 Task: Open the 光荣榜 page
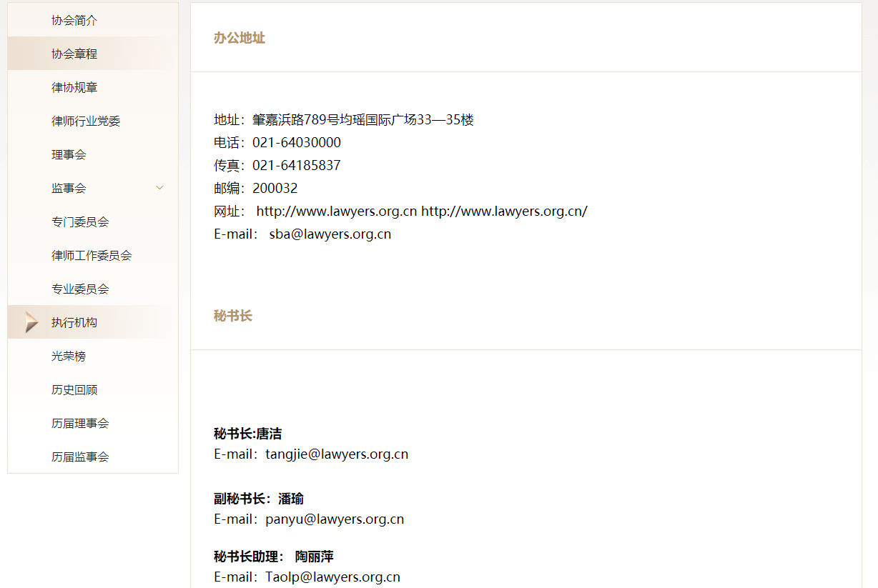click(67, 355)
